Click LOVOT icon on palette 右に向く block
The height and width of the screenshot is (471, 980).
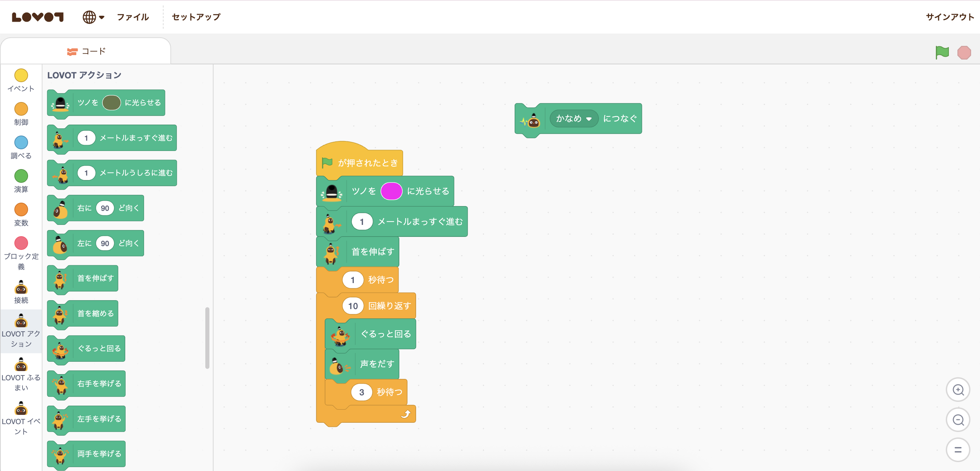pyautogui.click(x=60, y=209)
